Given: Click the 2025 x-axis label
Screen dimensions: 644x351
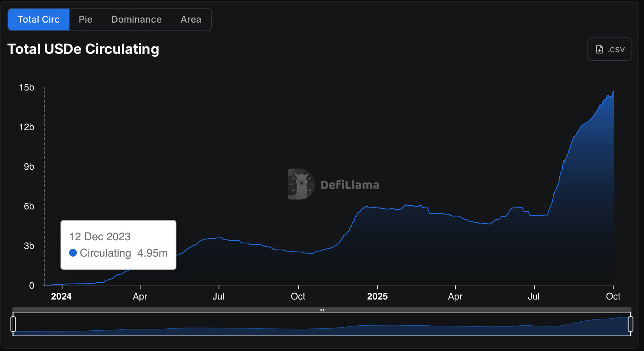Looking at the screenshot, I should coord(377,296).
